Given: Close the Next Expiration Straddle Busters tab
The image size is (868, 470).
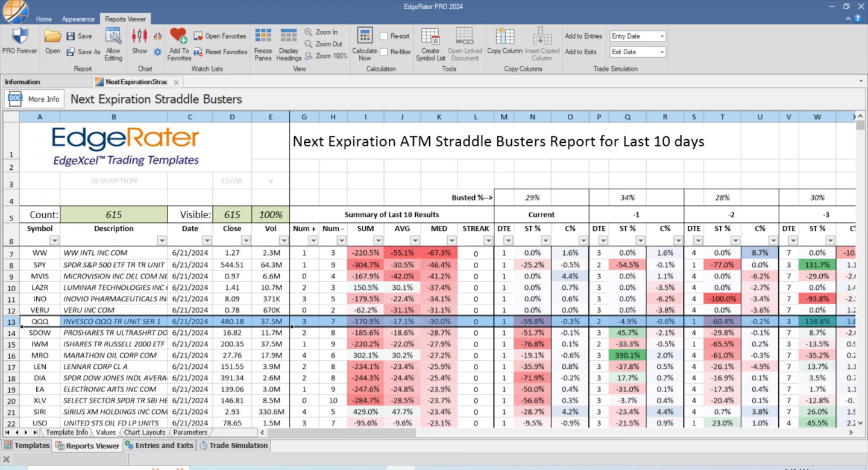Looking at the screenshot, I should 176,83.
